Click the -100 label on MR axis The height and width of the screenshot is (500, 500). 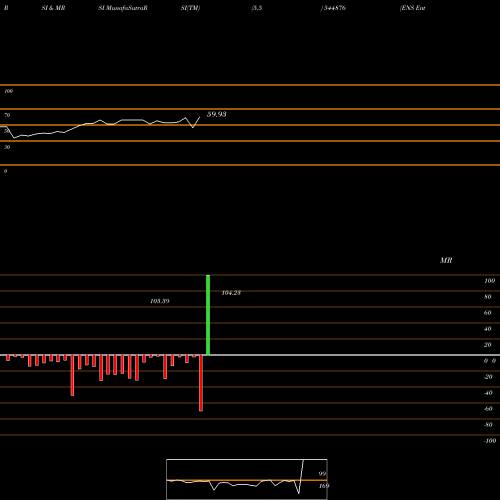[x=490, y=441]
